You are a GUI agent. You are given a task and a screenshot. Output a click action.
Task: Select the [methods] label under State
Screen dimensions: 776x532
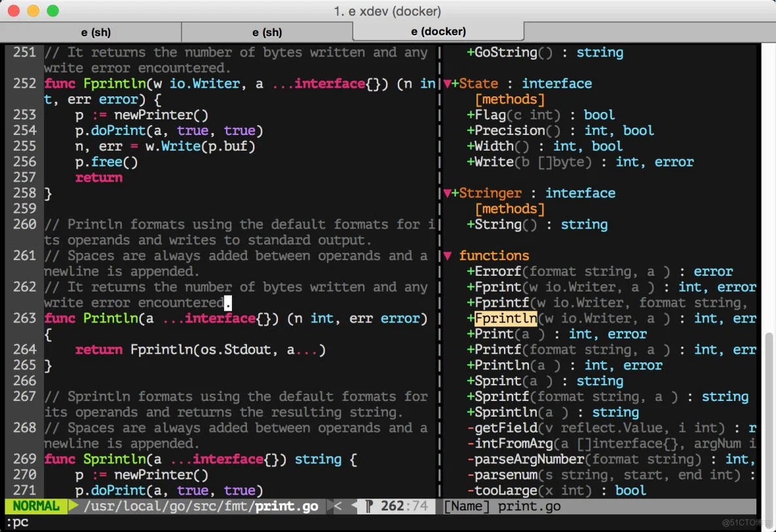(510, 100)
